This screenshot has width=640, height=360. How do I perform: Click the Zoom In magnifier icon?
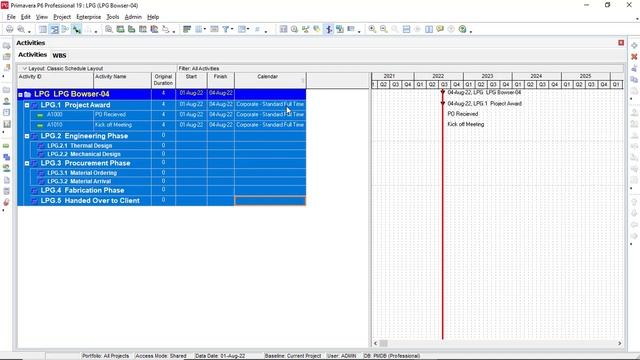coord(372,29)
